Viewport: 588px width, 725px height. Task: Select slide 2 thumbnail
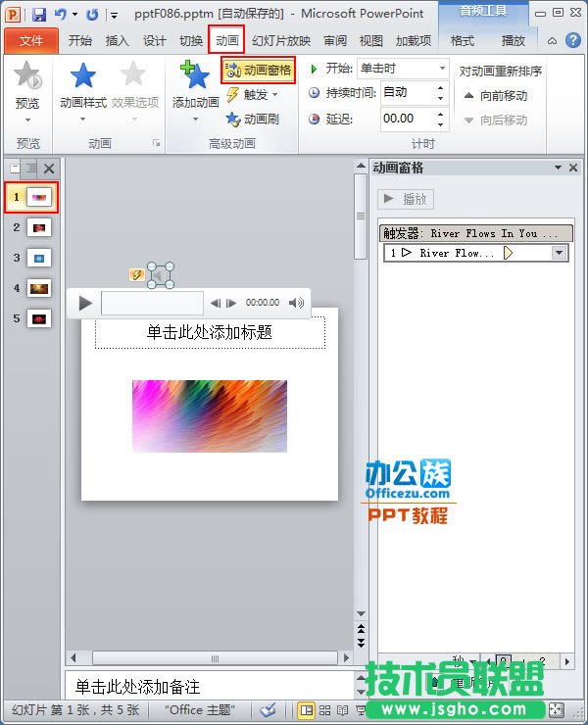click(39, 227)
